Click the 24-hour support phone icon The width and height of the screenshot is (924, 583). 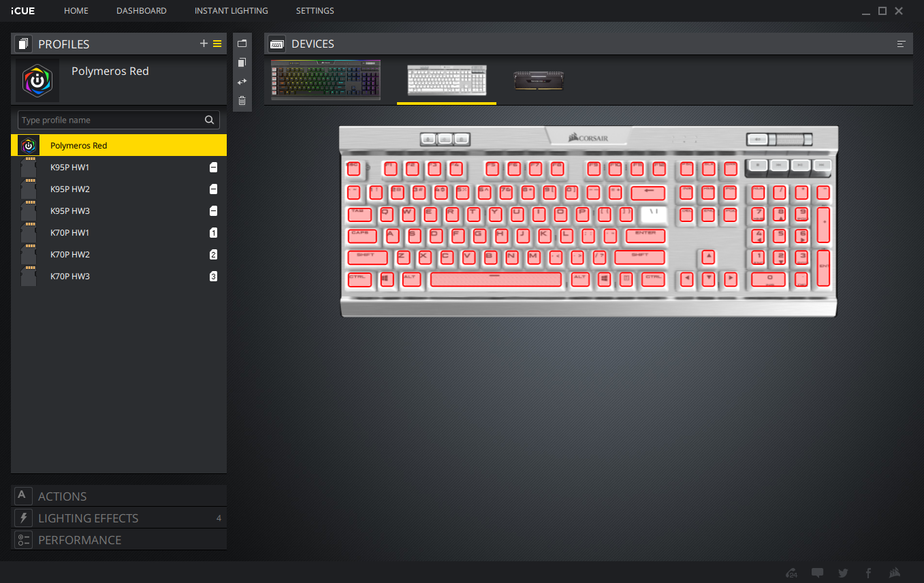tap(792, 573)
